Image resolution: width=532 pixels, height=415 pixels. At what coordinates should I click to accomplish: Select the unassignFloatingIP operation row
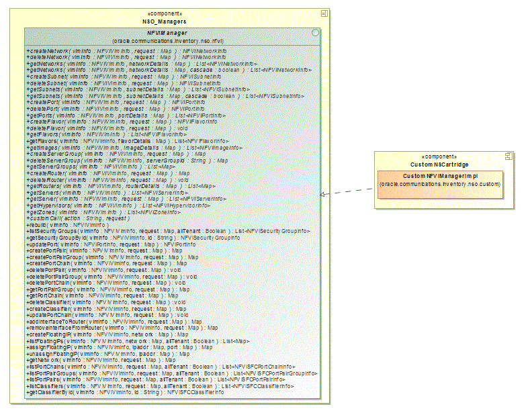pyautogui.click(x=108, y=354)
